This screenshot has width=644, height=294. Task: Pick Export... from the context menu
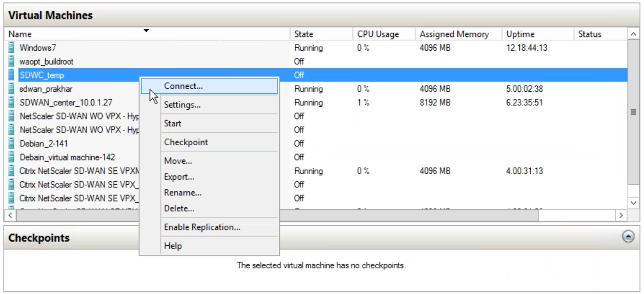(209, 177)
